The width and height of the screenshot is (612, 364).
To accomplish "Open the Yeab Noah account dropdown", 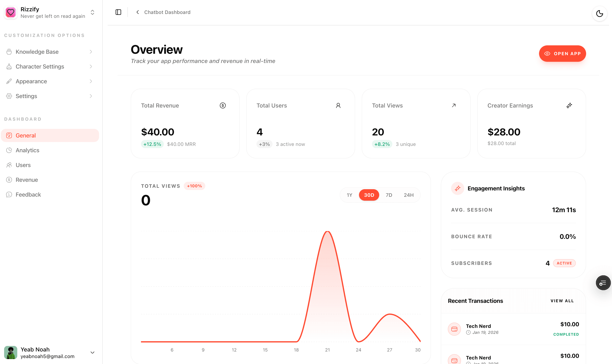I will (x=92, y=353).
